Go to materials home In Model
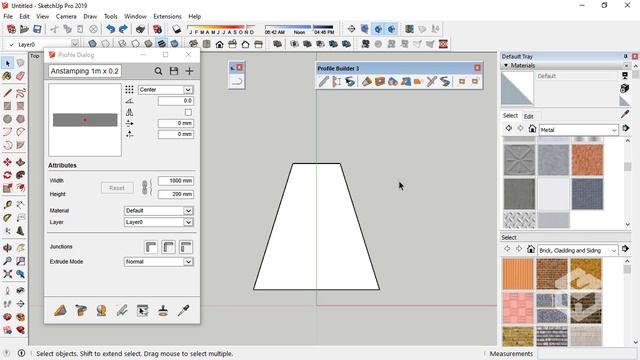This screenshot has width=640, height=360. pos(532,129)
